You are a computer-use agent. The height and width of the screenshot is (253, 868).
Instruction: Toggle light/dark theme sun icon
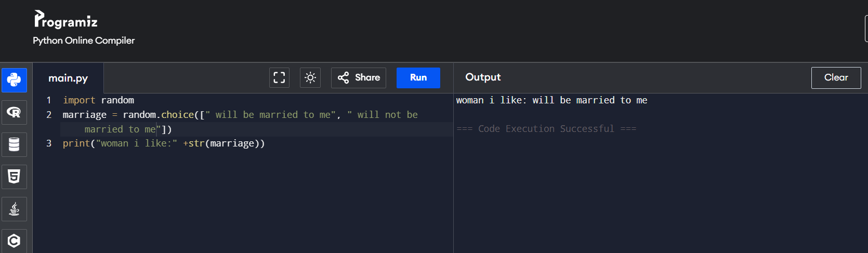(x=310, y=78)
